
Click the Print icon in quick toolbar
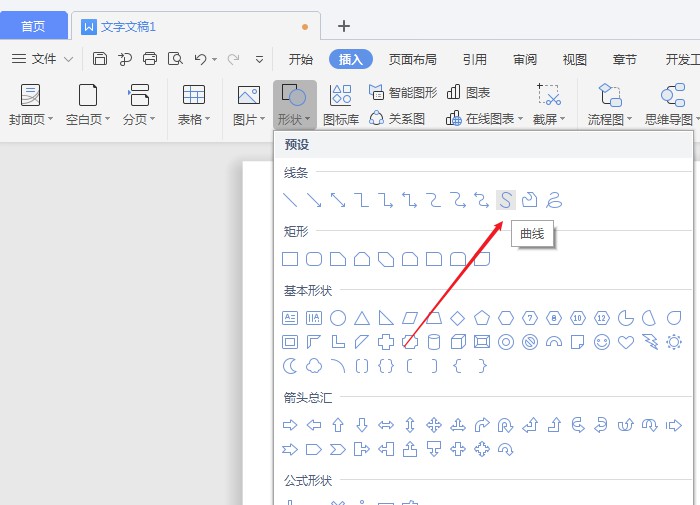tap(150, 59)
